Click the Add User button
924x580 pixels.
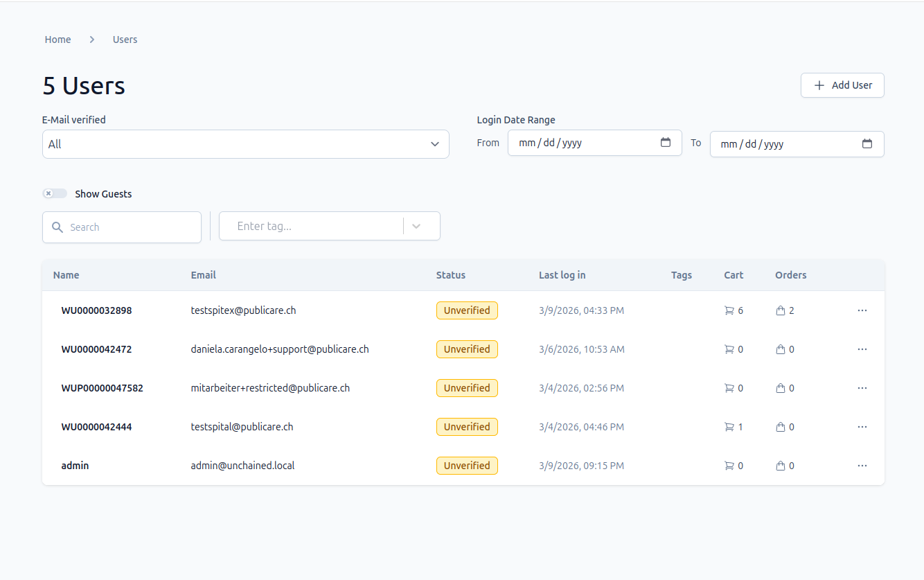842,85
